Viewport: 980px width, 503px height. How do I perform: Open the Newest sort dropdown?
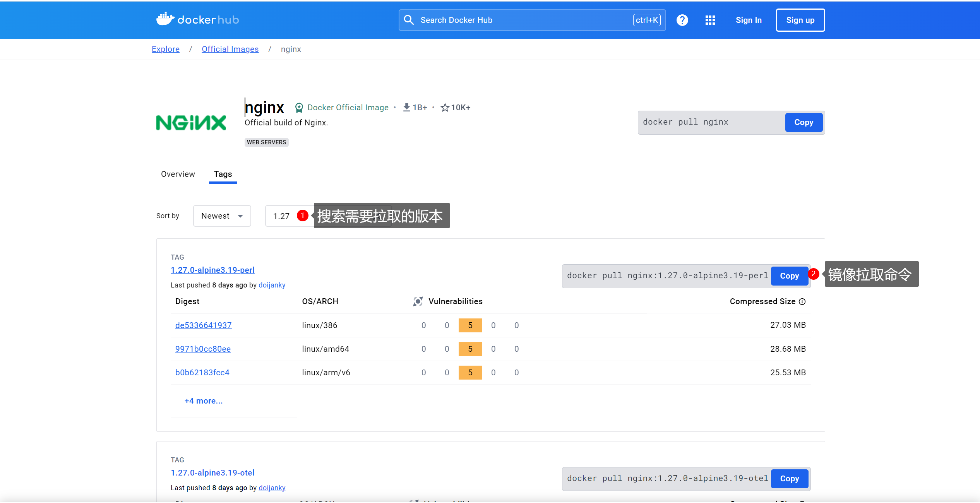pyautogui.click(x=222, y=216)
